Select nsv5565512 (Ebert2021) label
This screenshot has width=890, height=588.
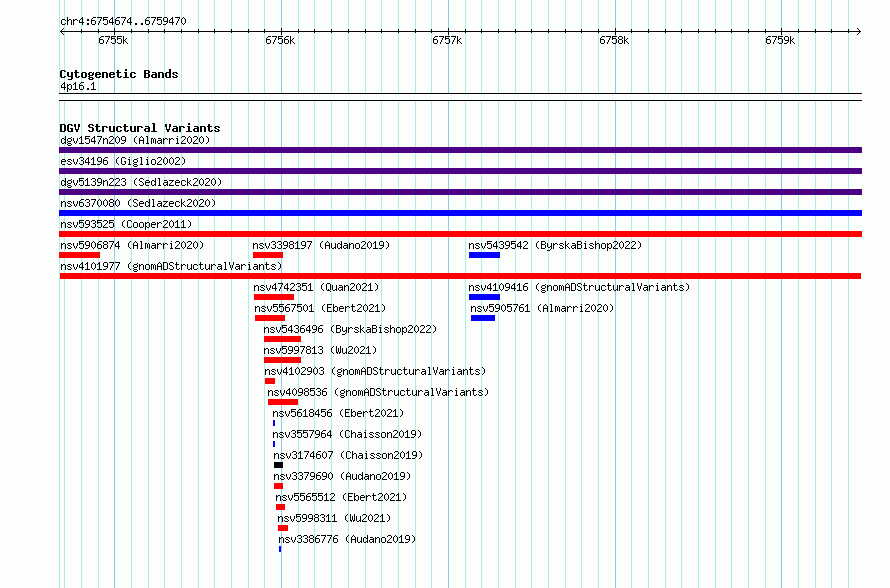pyautogui.click(x=341, y=497)
